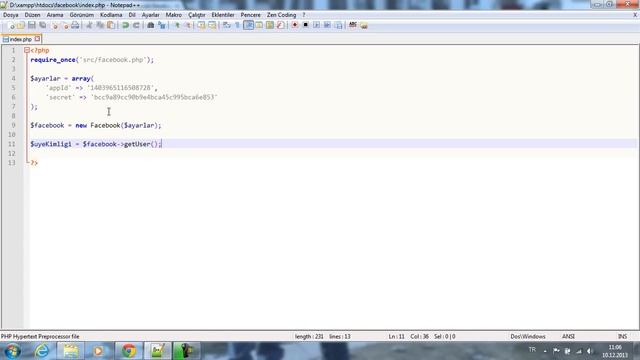Toggle the highlighted indent guide button
Viewport: 640px width, 360px height.
(249, 25)
